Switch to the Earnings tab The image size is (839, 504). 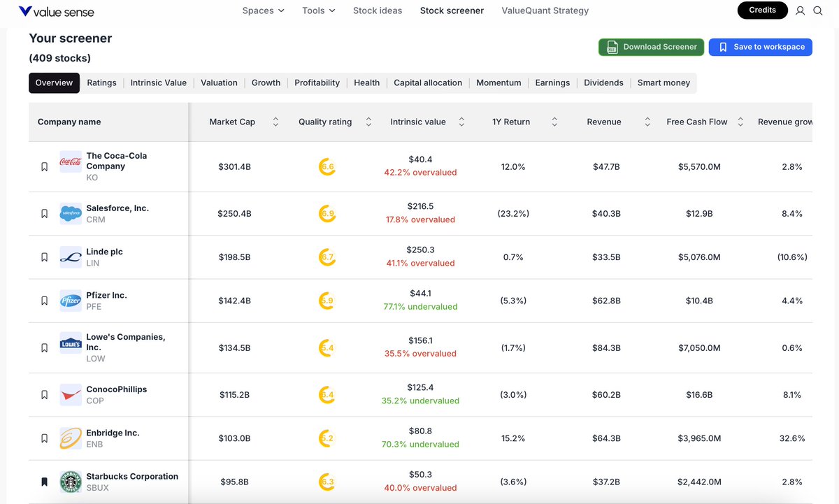click(x=552, y=82)
